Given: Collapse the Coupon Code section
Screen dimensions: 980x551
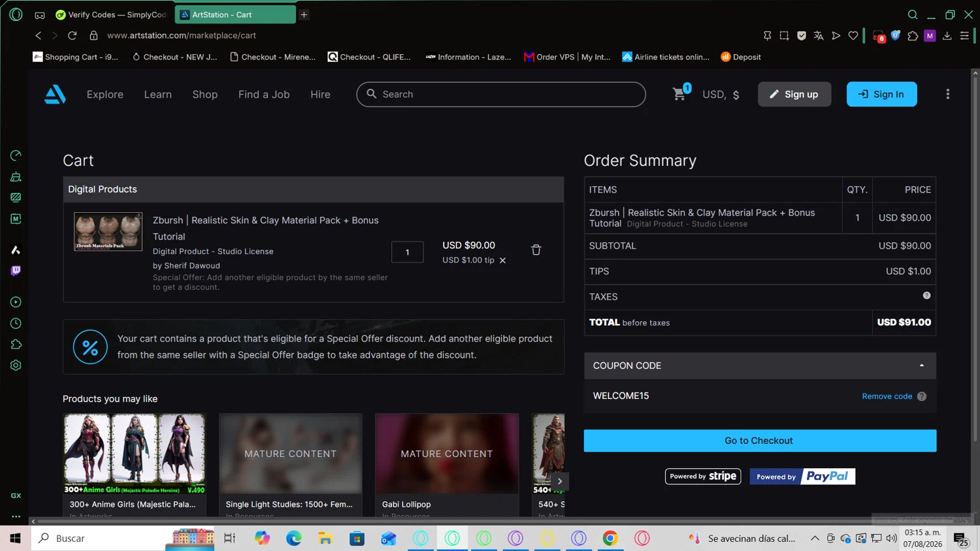Looking at the screenshot, I should [760, 366].
